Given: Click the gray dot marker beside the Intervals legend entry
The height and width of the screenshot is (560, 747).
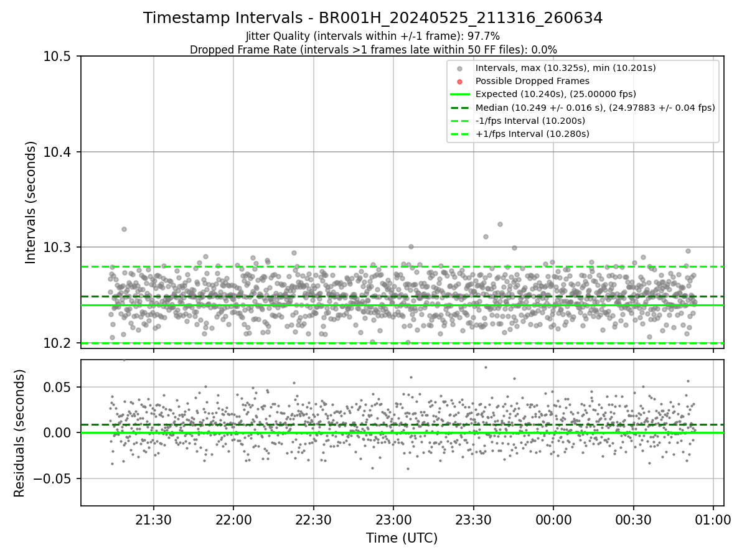Looking at the screenshot, I should (459, 68).
